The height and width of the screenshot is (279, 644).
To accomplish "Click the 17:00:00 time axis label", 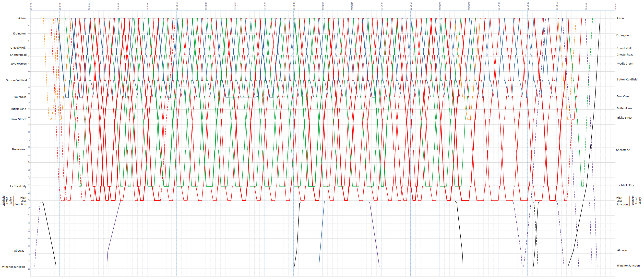I will point(382,6).
